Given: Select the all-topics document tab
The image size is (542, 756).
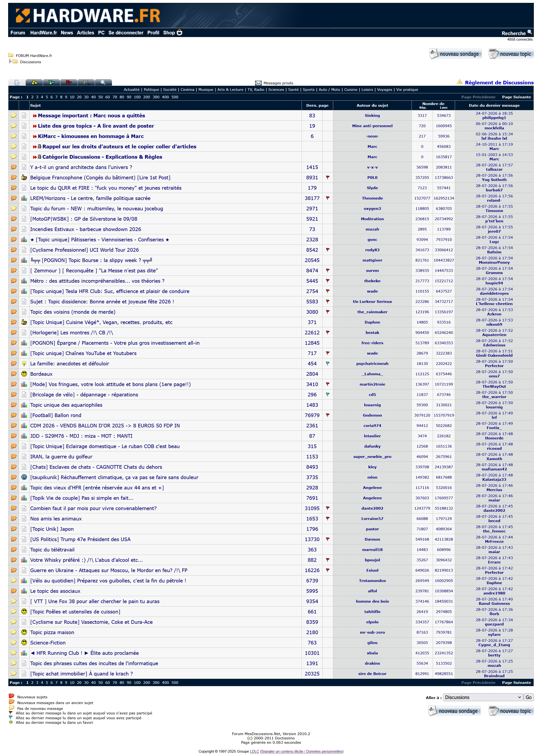Looking at the screenshot, I should point(17,82).
